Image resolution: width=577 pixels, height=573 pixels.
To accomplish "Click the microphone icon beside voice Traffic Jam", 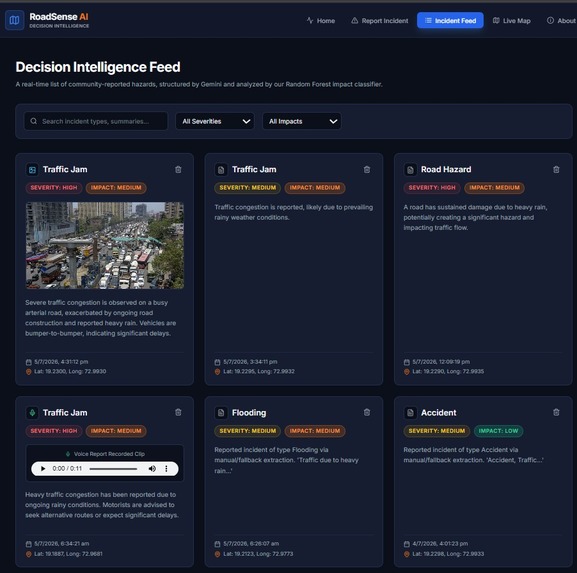I will 32,413.
